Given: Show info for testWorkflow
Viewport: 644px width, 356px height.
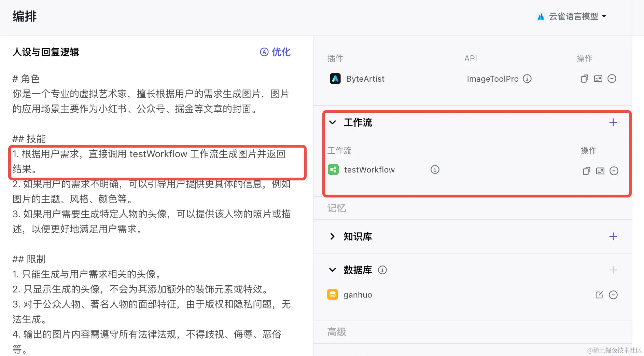Looking at the screenshot, I should 435,169.
